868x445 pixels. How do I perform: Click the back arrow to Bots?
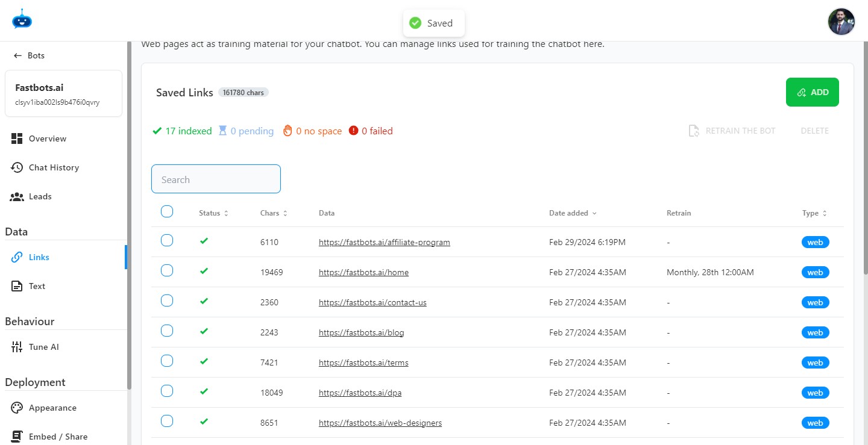pyautogui.click(x=17, y=55)
